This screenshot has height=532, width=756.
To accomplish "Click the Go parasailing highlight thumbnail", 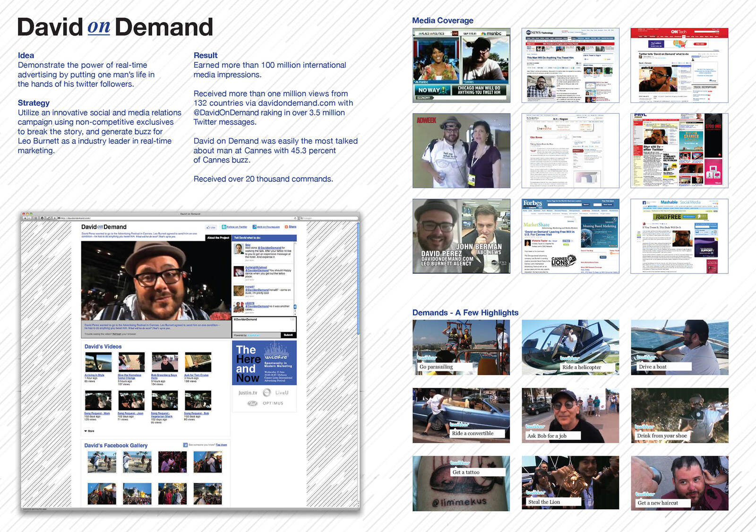I will (x=461, y=347).
